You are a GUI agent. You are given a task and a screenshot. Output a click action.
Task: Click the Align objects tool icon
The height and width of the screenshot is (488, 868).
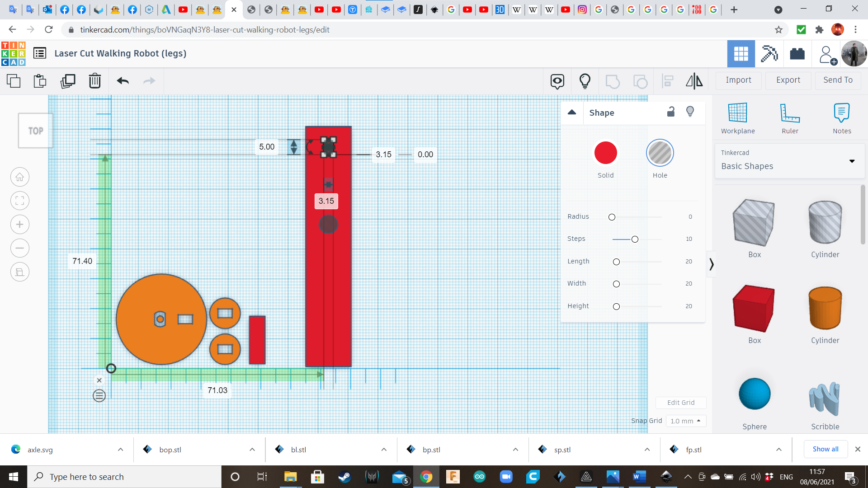[667, 80]
